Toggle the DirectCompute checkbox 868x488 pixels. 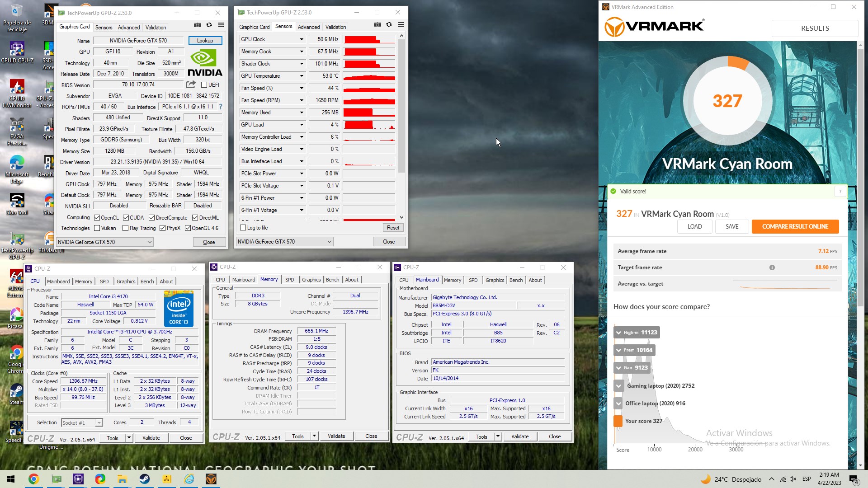point(152,218)
